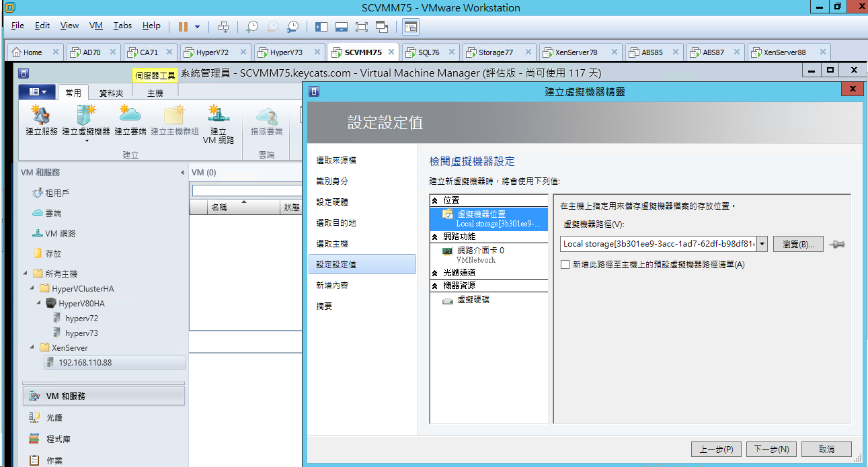This screenshot has width=868, height=467.
Task: Select 網路介面卡 0 in the settings list
Action: pyautogui.click(x=489, y=254)
